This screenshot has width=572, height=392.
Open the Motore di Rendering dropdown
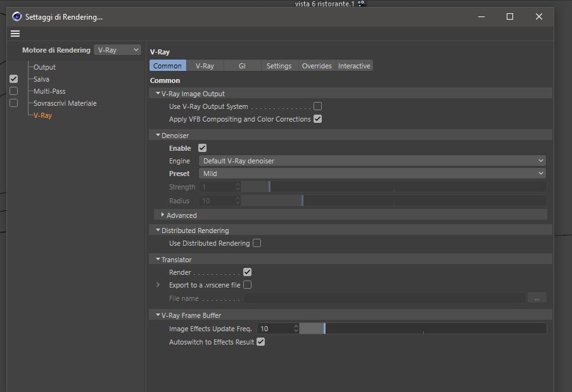click(x=117, y=50)
